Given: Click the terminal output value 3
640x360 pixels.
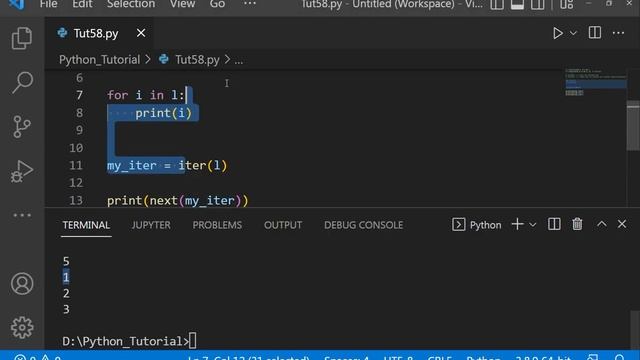Looking at the screenshot, I should point(66,309).
